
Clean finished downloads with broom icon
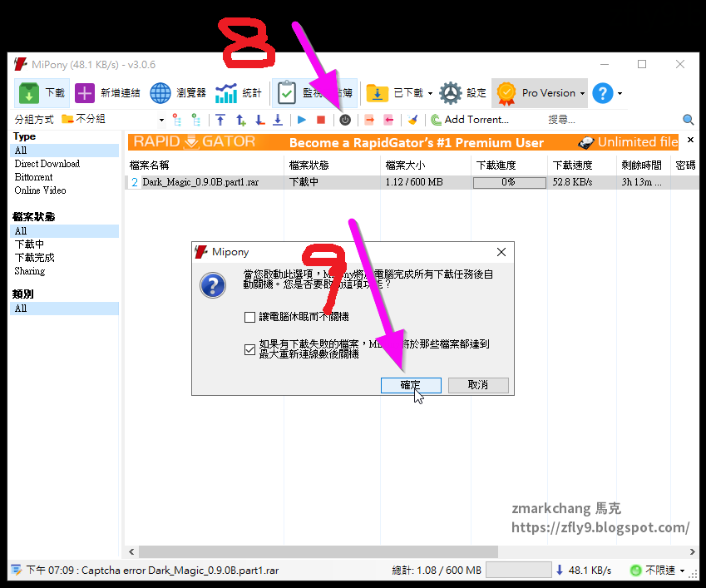coord(412,120)
